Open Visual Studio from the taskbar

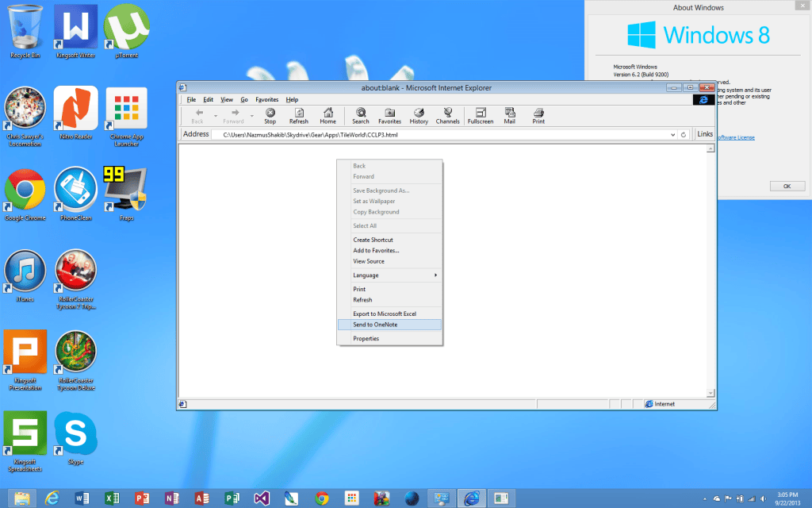click(262, 498)
